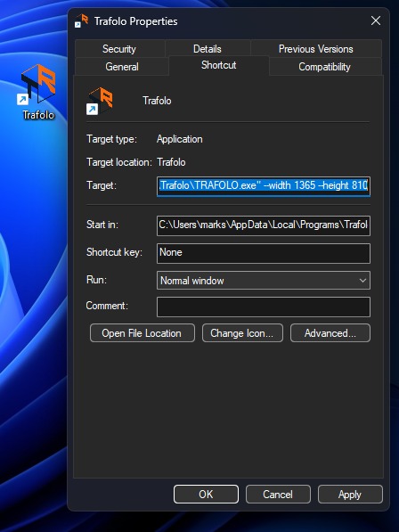Click the Comment label

(x=107, y=306)
